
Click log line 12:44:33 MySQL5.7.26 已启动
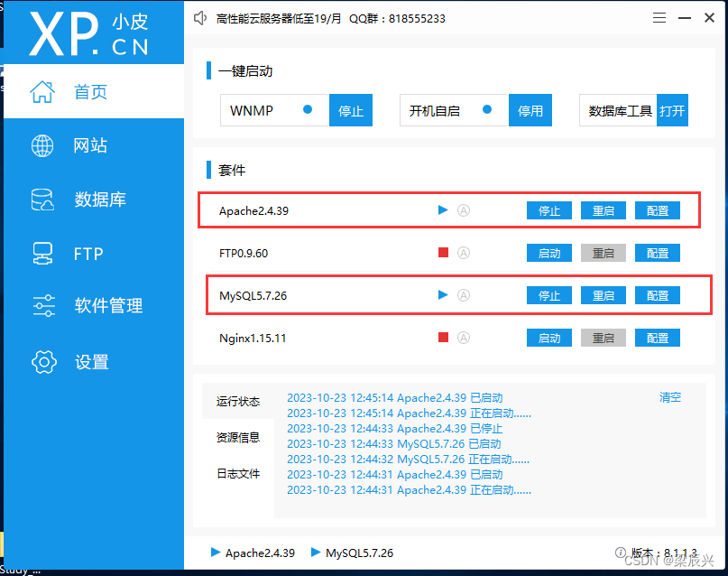click(x=393, y=443)
